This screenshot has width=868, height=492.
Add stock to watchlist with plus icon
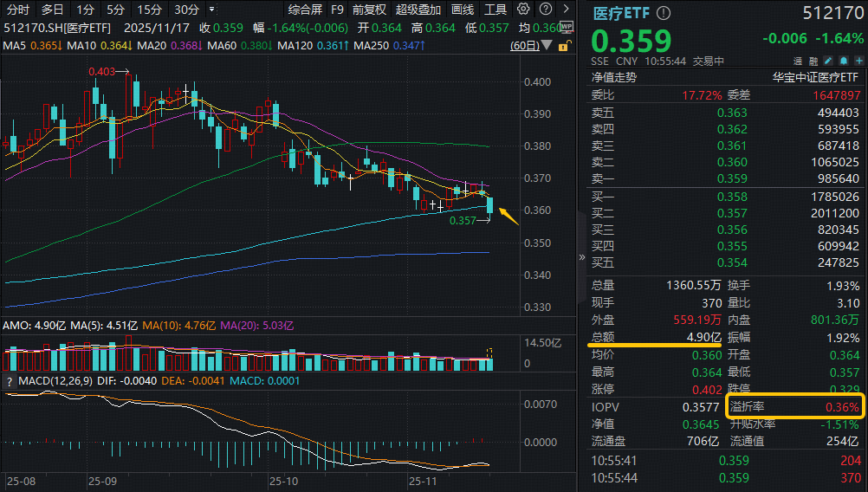point(856,61)
